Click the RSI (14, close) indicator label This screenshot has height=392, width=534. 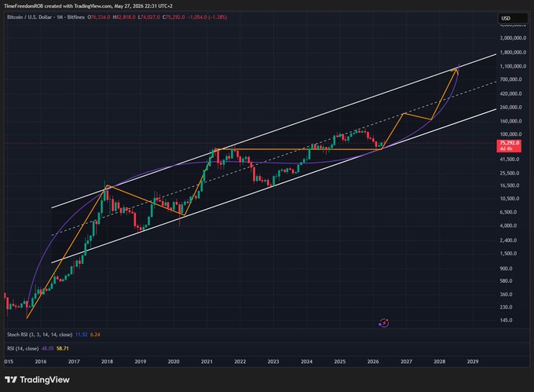click(x=23, y=349)
